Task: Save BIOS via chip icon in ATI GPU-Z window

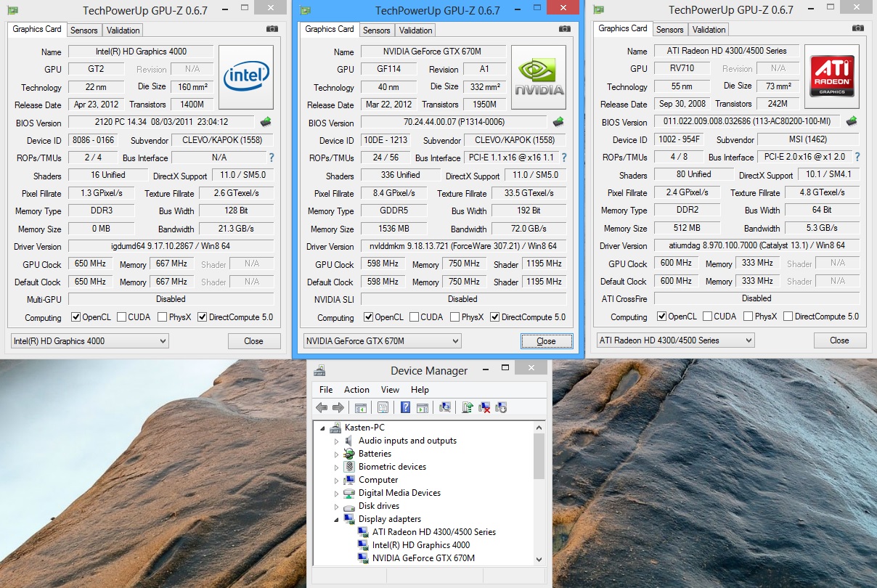Action: (852, 121)
